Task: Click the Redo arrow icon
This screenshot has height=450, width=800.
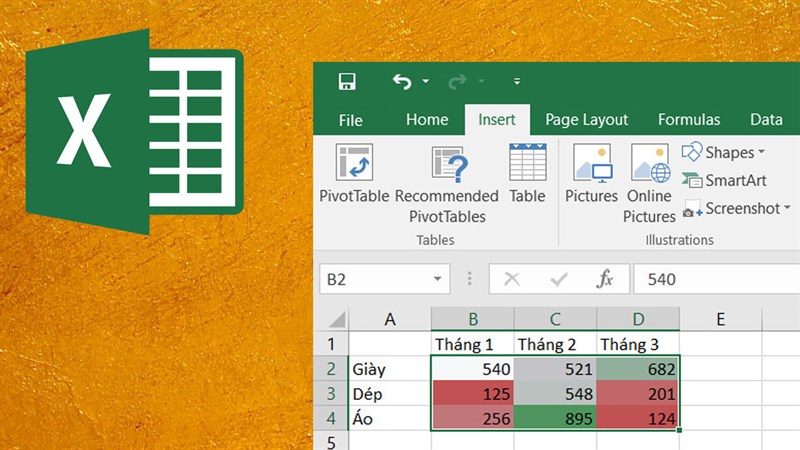Action: [x=458, y=82]
